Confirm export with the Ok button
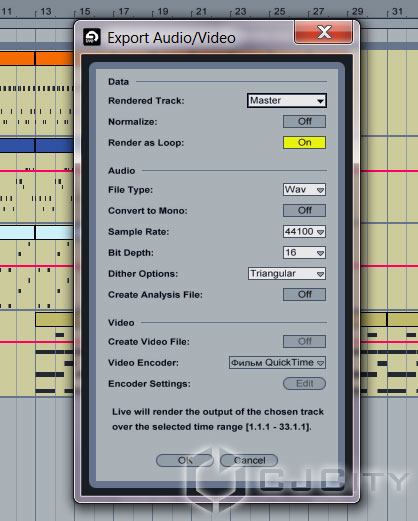418x521 pixels. pyautogui.click(x=185, y=460)
